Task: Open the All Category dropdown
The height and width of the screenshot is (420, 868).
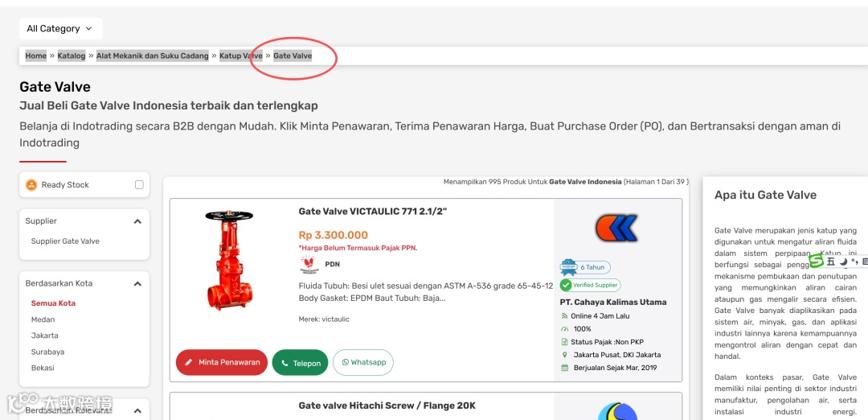Action: pos(60,29)
